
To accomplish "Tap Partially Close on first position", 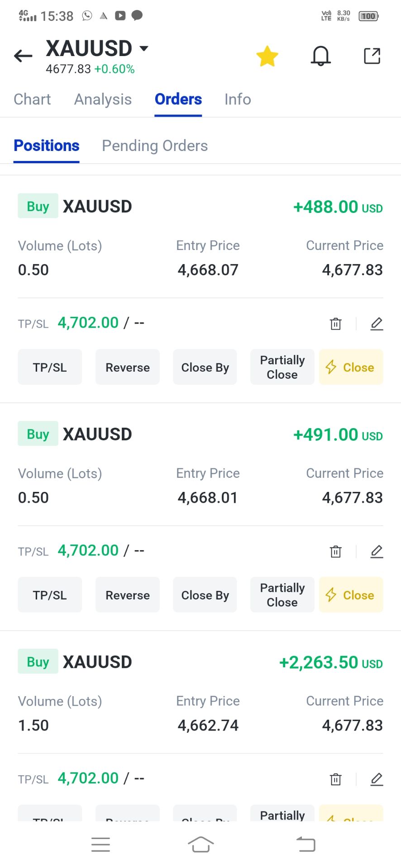I will click(282, 367).
